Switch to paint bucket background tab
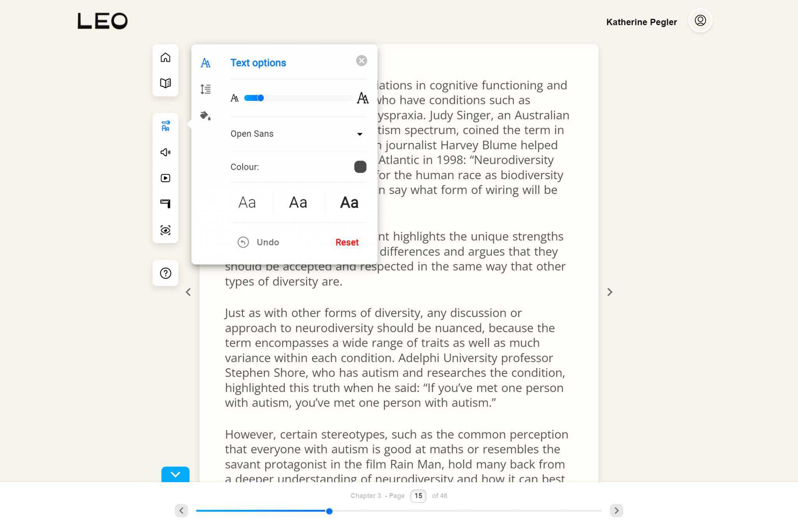Viewport: 798px width, 532px height. 206,116
